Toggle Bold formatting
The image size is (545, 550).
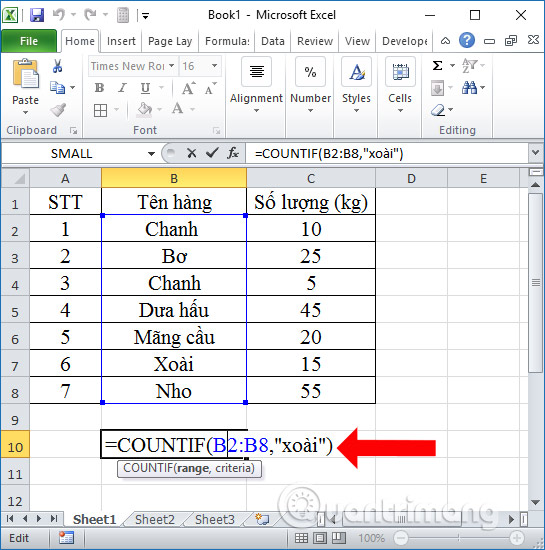pos(100,88)
